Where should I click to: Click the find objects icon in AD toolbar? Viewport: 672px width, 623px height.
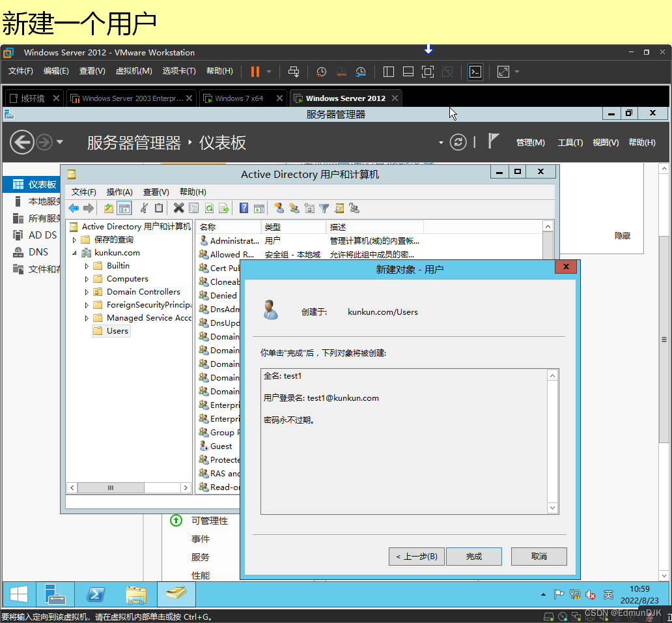(339, 209)
